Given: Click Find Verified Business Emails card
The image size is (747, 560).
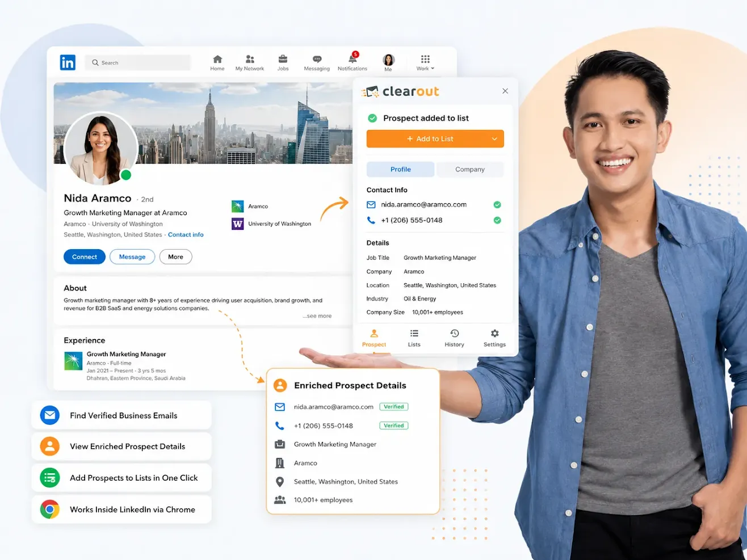Looking at the screenshot, I should coord(121,415).
